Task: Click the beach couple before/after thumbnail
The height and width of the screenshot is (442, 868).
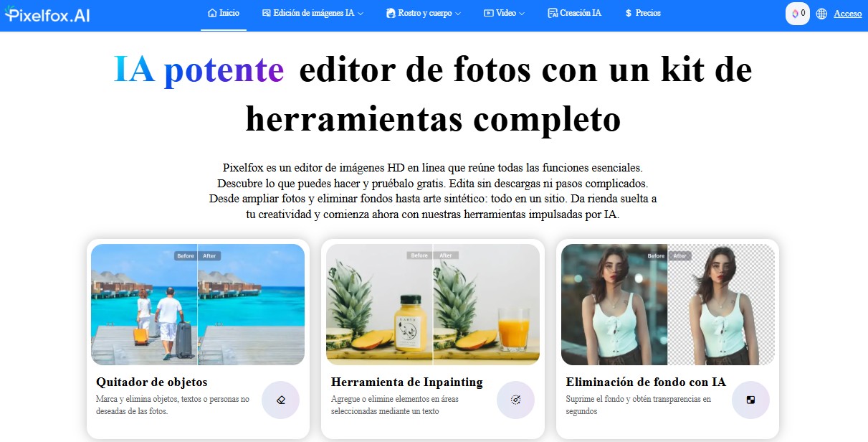Action: pos(198,304)
